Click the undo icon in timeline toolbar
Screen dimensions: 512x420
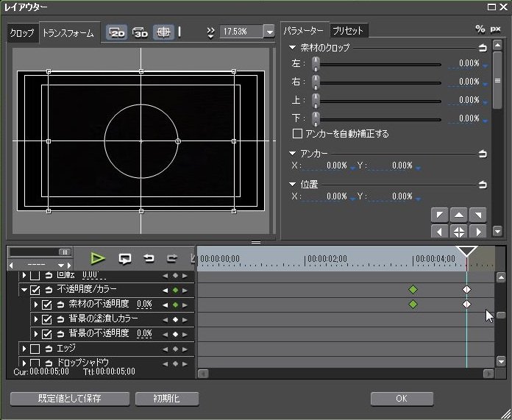point(149,258)
